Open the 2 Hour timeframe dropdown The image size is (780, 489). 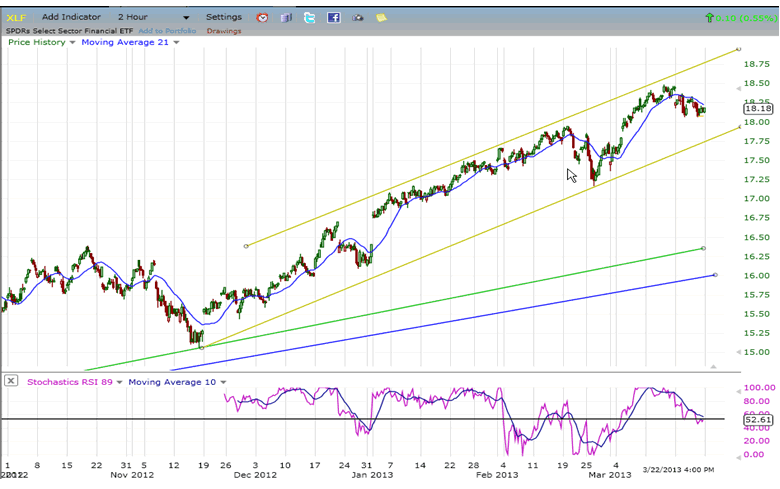click(186, 18)
